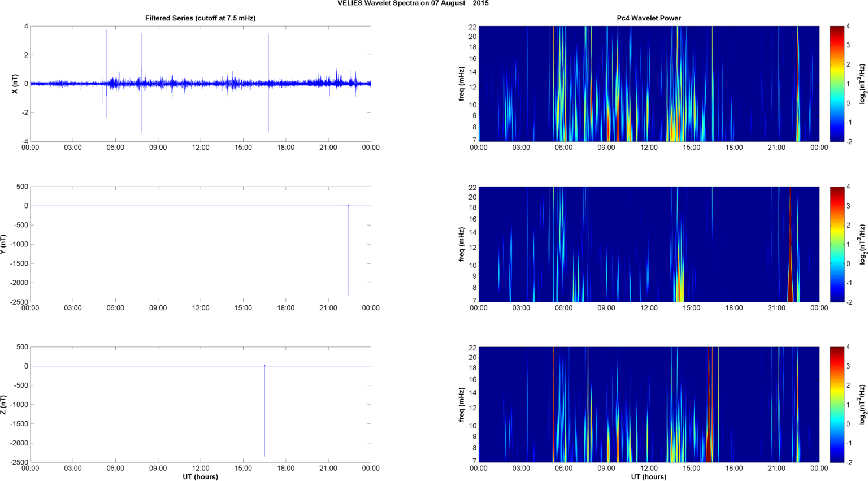Select UT (hours) label under bottom spectrogram
This screenshot has width=868, height=481.
(x=648, y=476)
